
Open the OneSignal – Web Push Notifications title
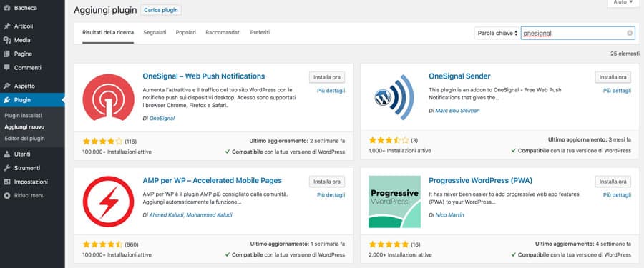204,76
